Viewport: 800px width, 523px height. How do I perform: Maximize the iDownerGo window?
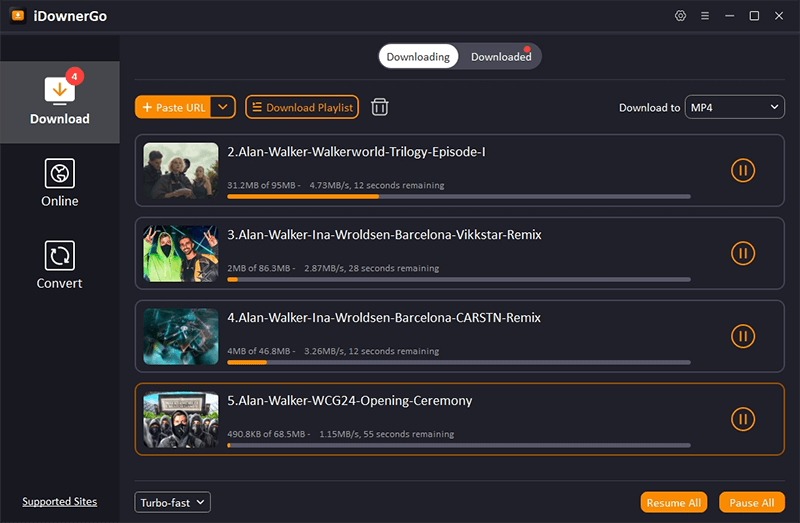click(754, 16)
